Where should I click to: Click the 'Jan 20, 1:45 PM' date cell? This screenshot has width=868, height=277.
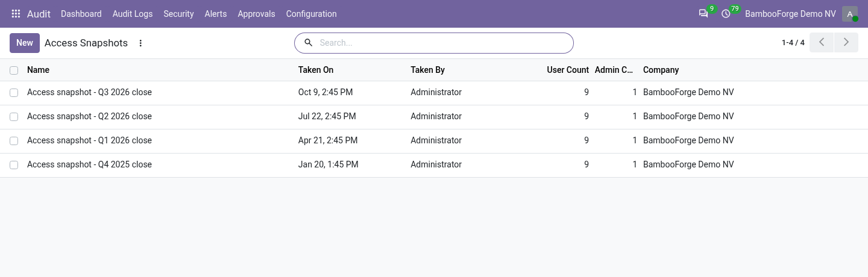point(329,164)
